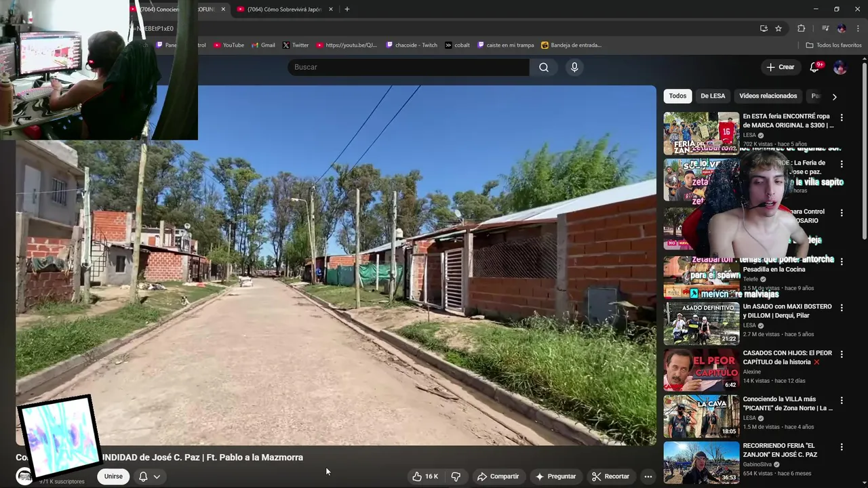Open 'caiste en mi trampa' bookmark
This screenshot has height=488, width=868.
pyautogui.click(x=506, y=45)
